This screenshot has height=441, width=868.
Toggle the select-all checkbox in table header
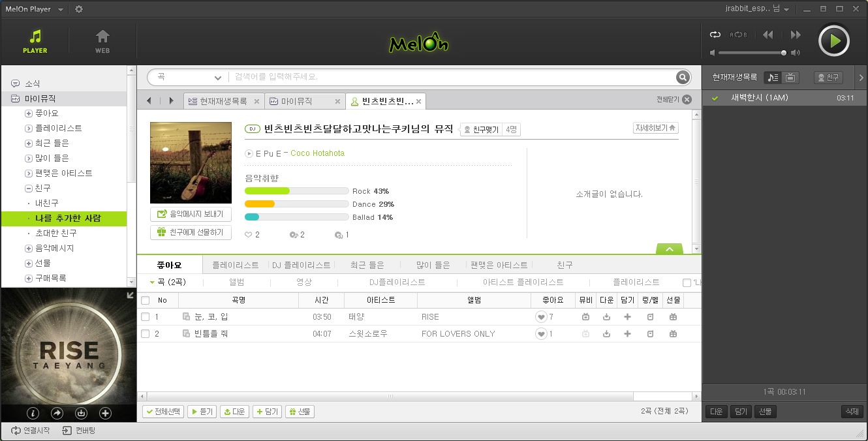(146, 301)
